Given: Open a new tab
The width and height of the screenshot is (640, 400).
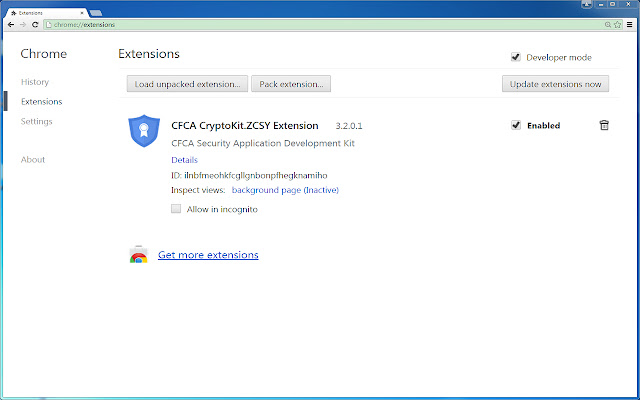Looking at the screenshot, I should 96,13.
